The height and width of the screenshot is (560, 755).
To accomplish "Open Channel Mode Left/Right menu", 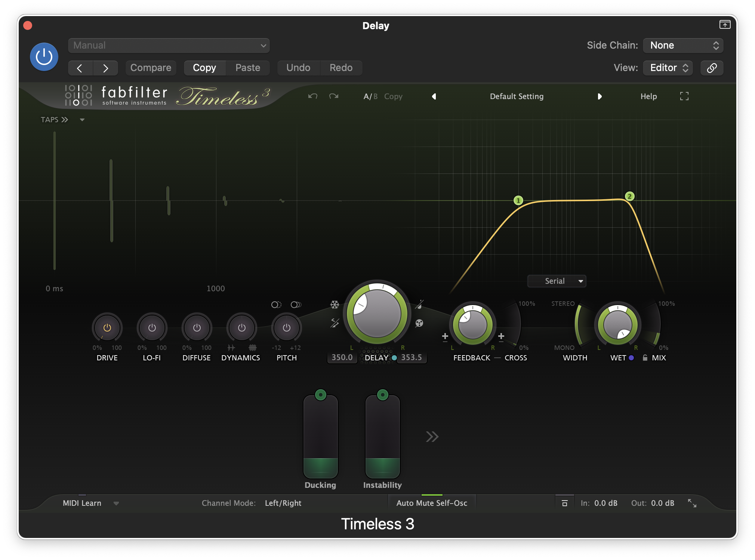I will click(283, 503).
